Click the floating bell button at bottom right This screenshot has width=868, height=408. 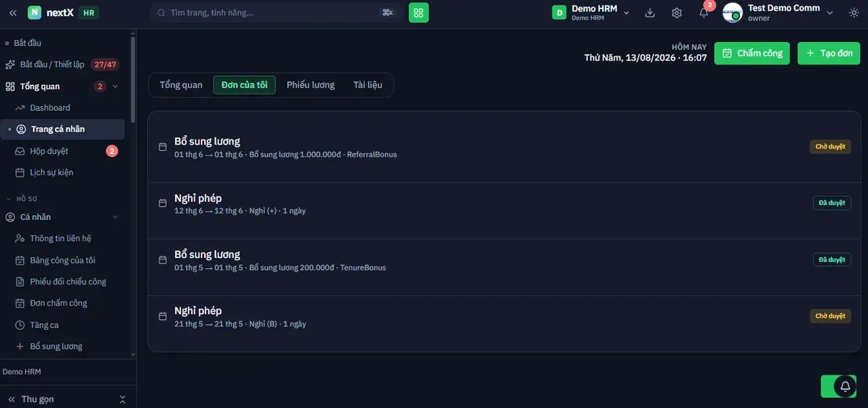click(845, 386)
